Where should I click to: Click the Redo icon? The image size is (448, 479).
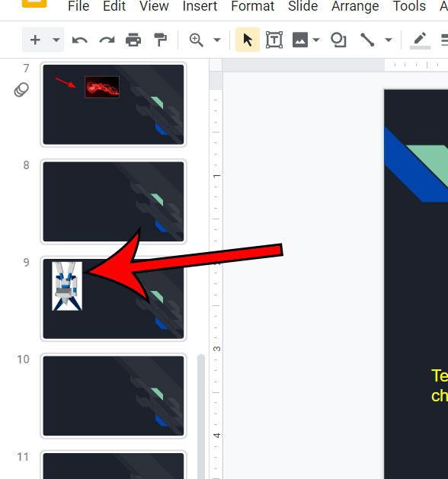[x=107, y=40]
